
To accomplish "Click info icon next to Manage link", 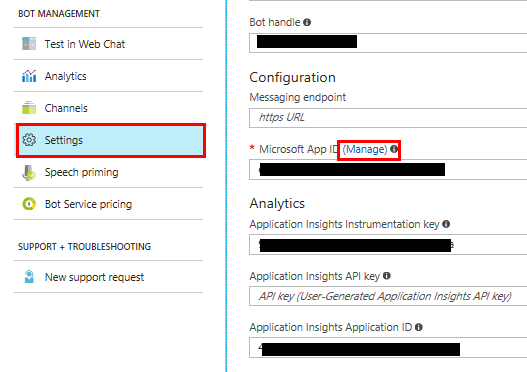I will [394, 149].
